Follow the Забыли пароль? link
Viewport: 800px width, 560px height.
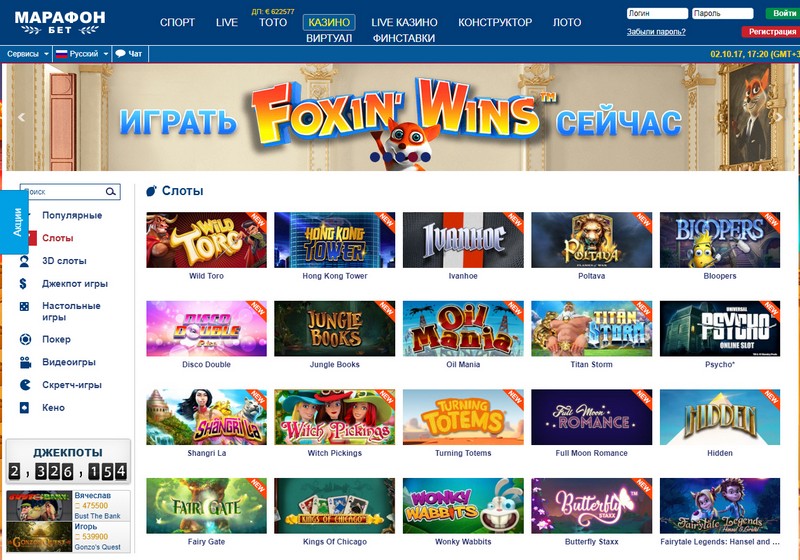click(x=656, y=32)
